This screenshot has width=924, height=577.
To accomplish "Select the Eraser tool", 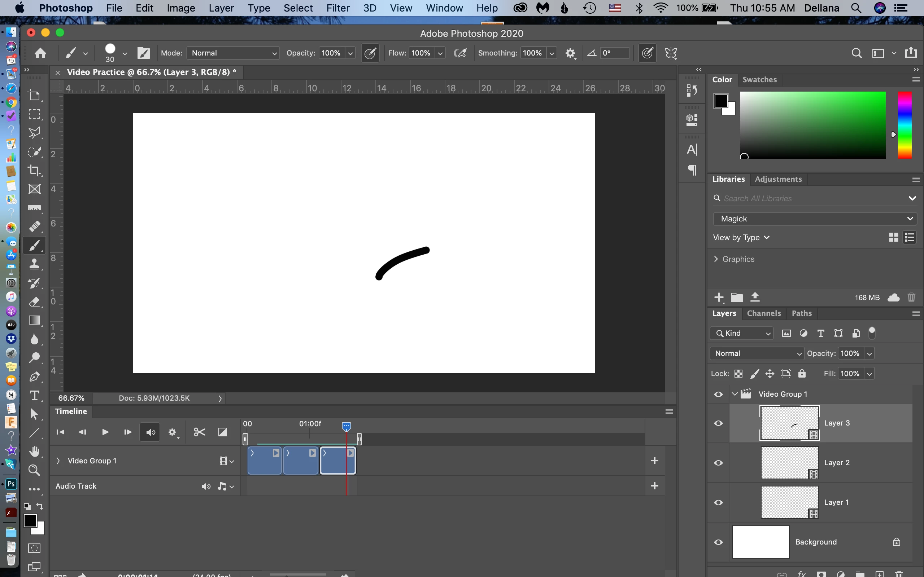I will (x=35, y=301).
